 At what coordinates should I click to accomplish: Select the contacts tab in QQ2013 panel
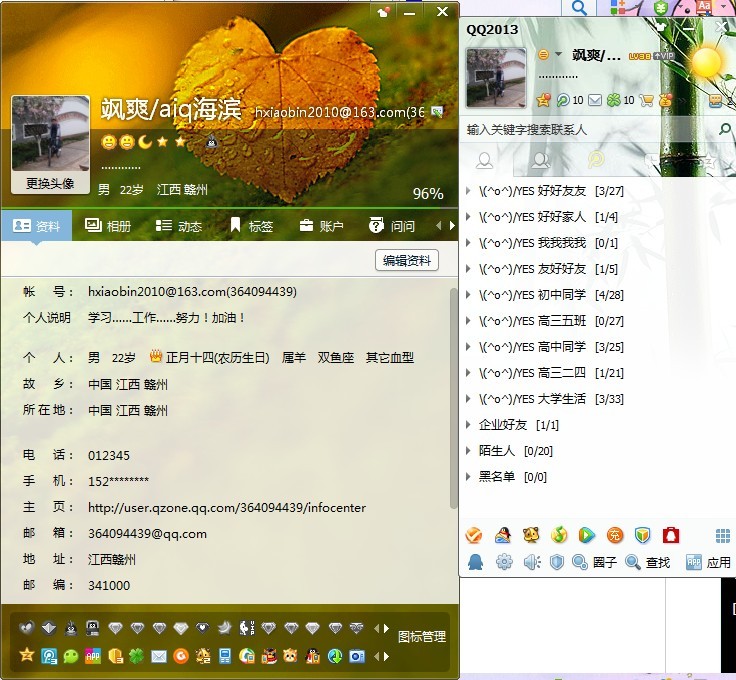click(x=484, y=160)
